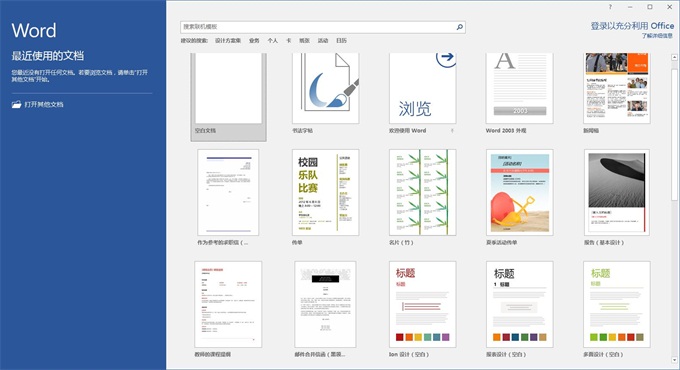Click the search magnifier icon
Image resolution: width=680 pixels, height=370 pixels.
(x=460, y=27)
